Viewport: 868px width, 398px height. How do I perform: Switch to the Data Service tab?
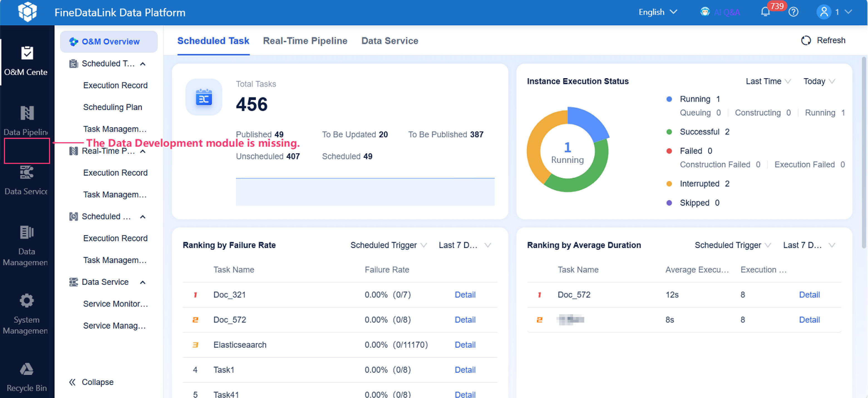tap(390, 41)
